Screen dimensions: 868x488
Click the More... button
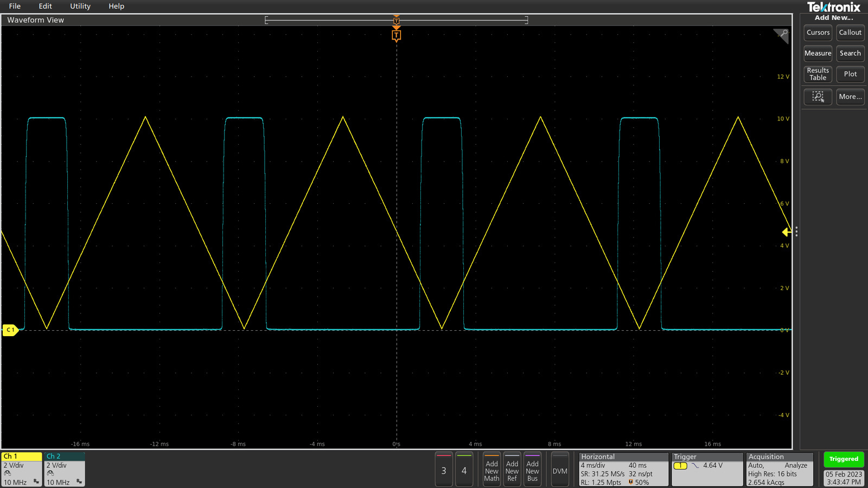tap(850, 97)
